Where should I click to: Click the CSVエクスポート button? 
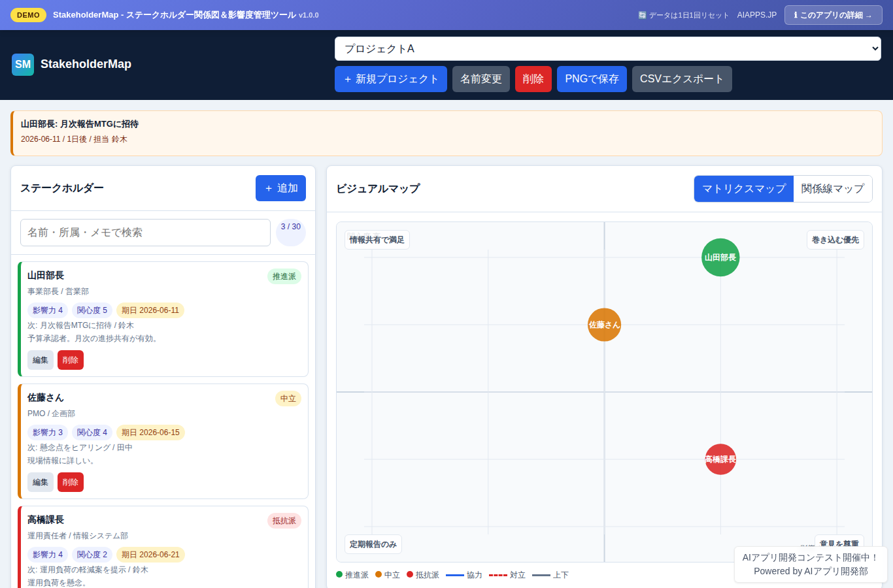coord(682,79)
